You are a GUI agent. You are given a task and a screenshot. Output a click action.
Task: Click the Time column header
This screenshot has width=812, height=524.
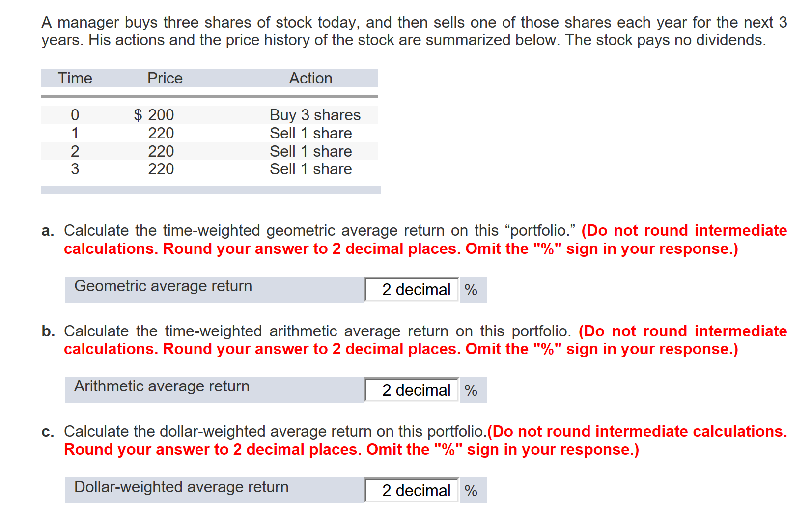pyautogui.click(x=75, y=78)
